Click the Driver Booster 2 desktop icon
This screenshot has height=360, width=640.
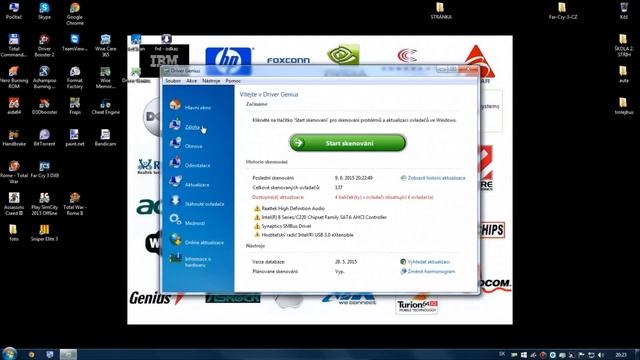(44, 45)
